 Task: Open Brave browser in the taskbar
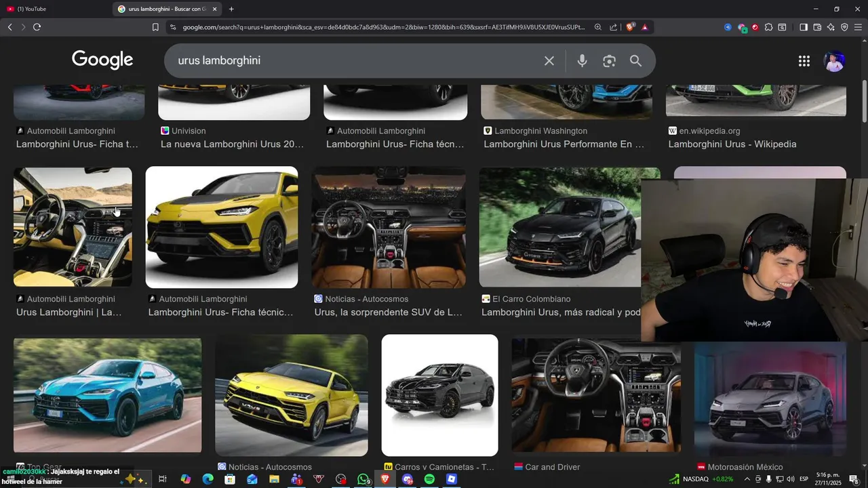[385, 479]
